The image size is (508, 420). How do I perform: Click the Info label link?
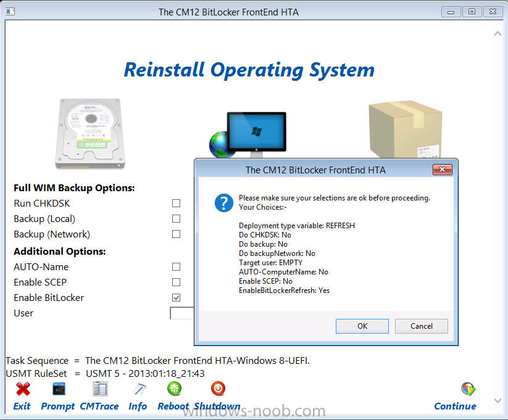138,406
